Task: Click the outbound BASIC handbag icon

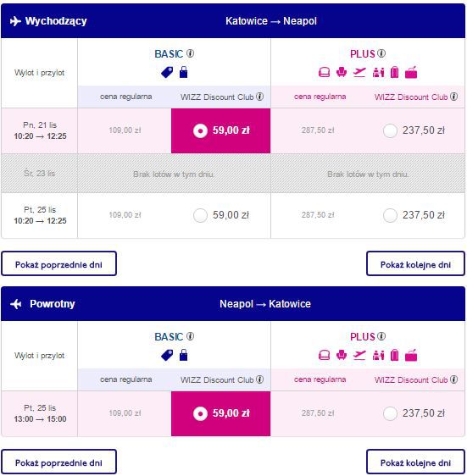Action: point(184,72)
